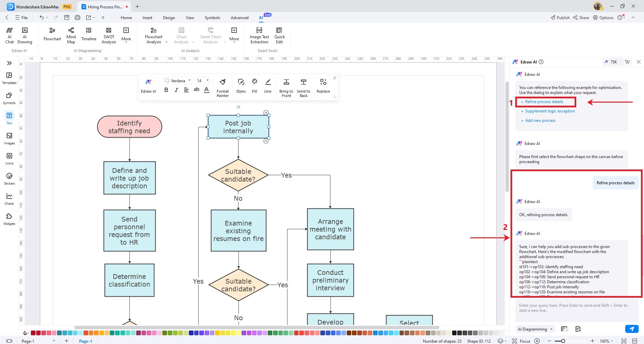Open the Stickers sidebar panel
This screenshot has height=344, width=644.
9,179
